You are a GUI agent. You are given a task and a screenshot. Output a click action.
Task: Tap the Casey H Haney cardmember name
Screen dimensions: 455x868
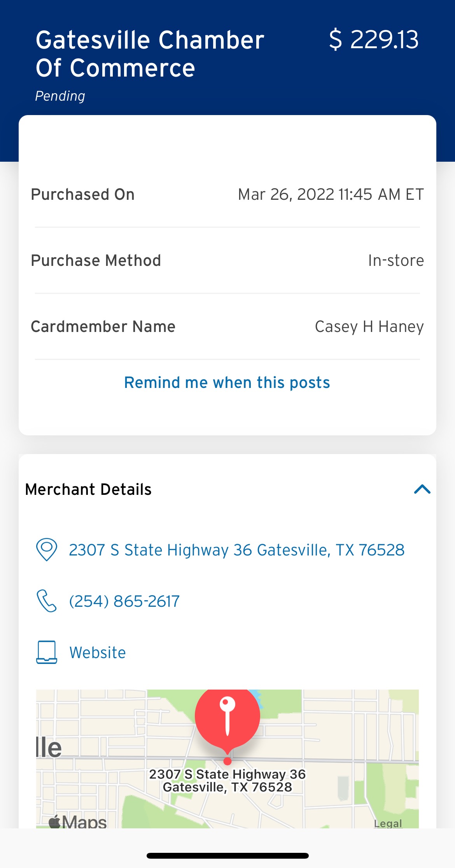coord(369,327)
